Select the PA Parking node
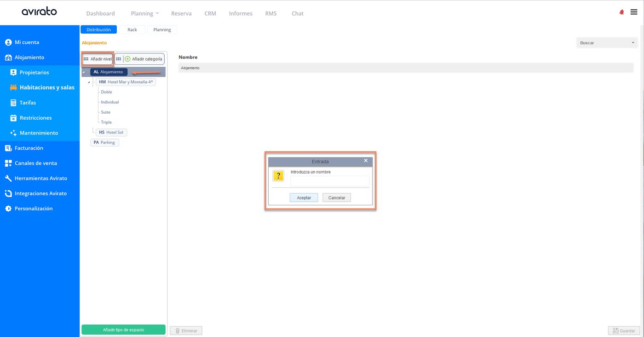The width and height of the screenshot is (644, 337). tap(104, 142)
